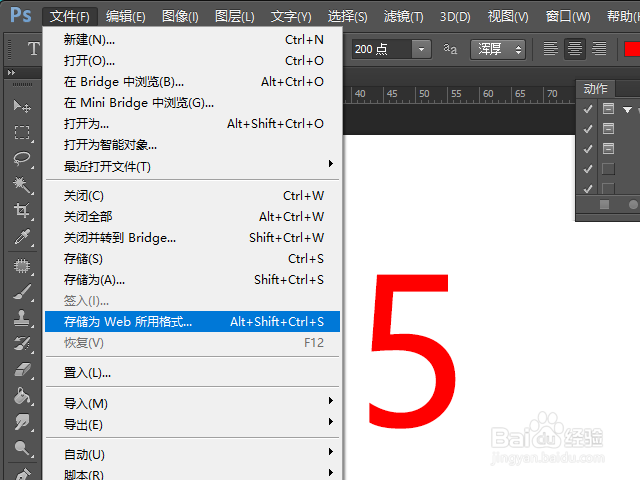Choose 存储为 Web 所用格式

point(192,322)
